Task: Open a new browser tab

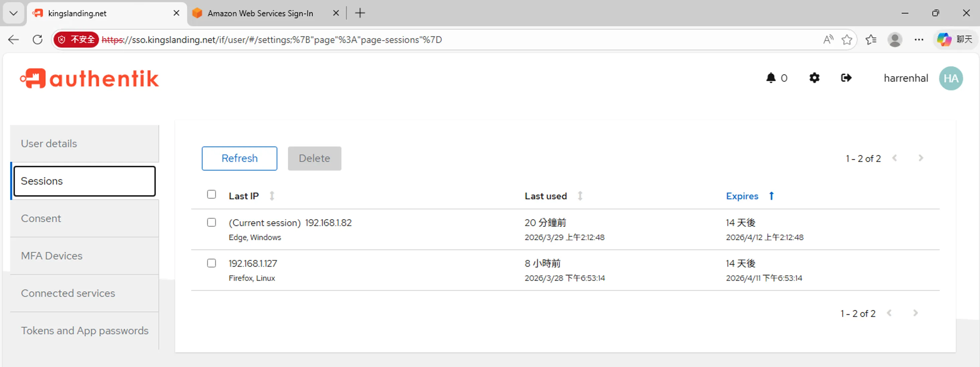Action: (360, 13)
